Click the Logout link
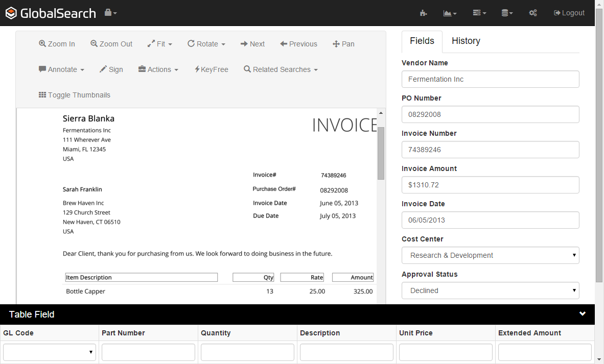 pos(569,13)
